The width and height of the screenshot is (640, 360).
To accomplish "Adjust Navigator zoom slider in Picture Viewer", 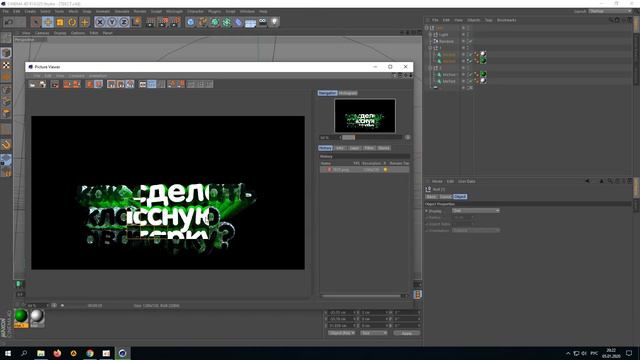I will [371, 138].
